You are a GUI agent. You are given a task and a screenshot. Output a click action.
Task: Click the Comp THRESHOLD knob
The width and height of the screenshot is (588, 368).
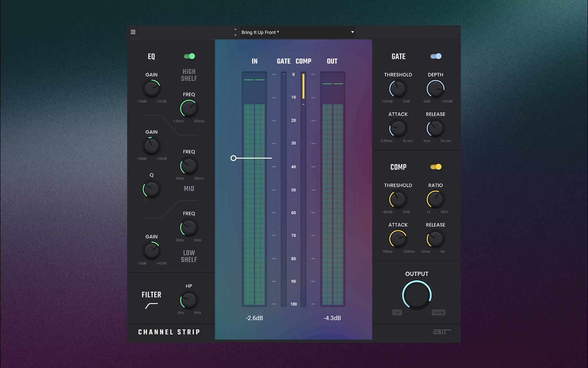tap(398, 200)
